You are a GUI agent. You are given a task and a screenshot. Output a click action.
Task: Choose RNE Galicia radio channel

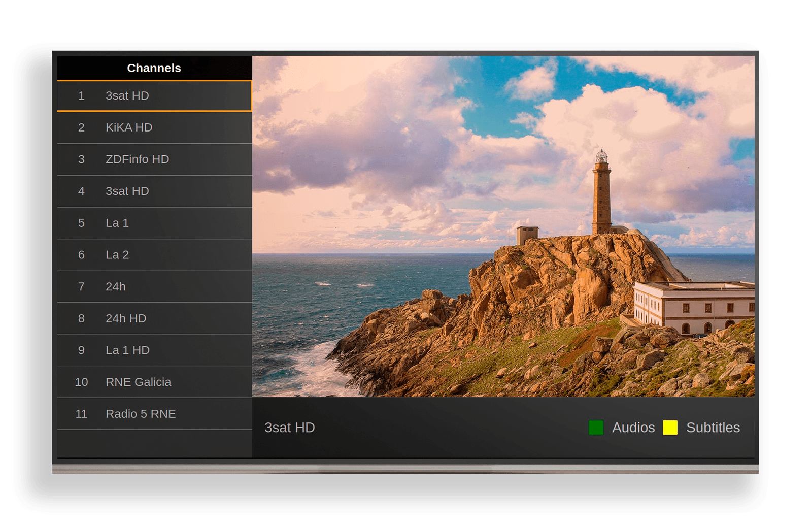[154, 382]
